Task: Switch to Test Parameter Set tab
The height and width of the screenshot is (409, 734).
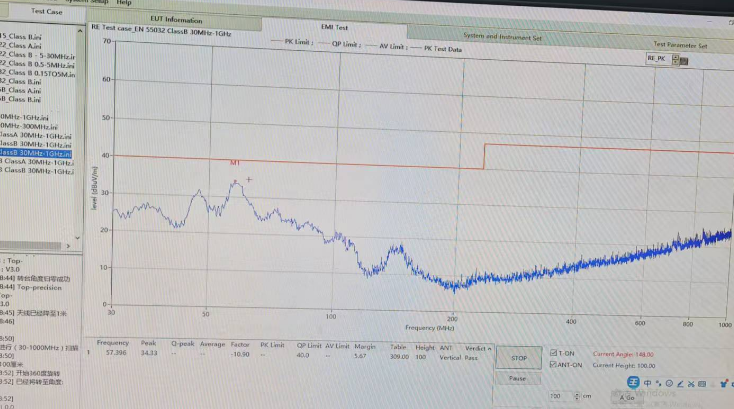Action: [680, 45]
